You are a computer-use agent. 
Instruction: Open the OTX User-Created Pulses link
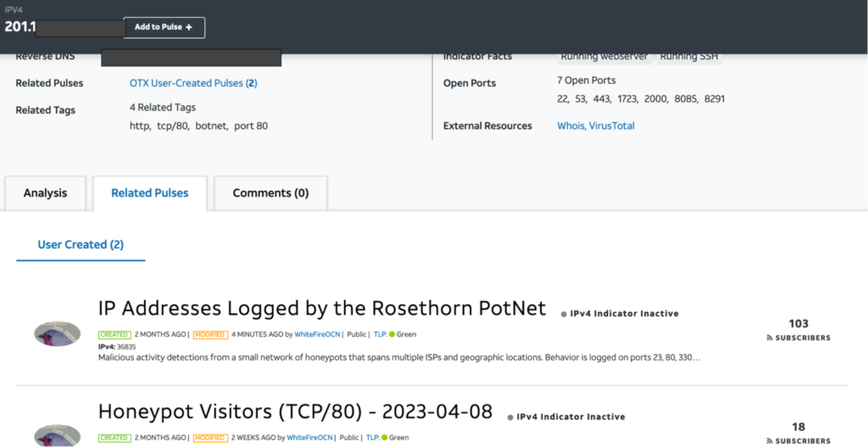click(x=192, y=83)
